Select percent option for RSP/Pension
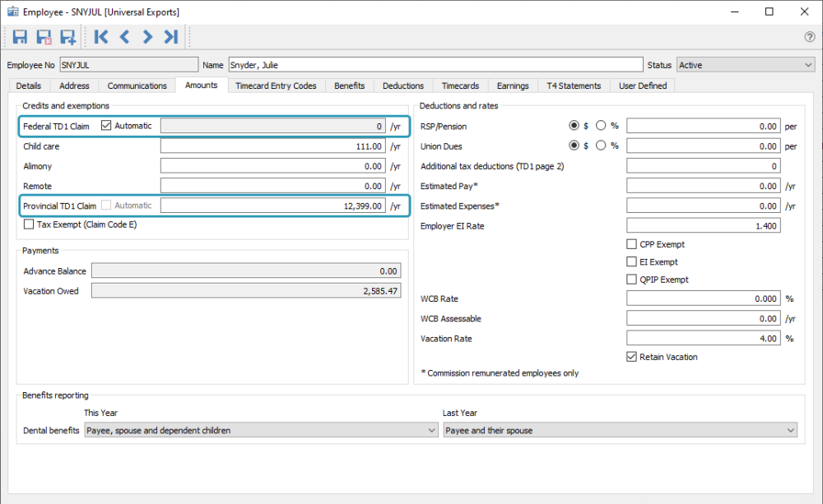823x504 pixels. (601, 125)
